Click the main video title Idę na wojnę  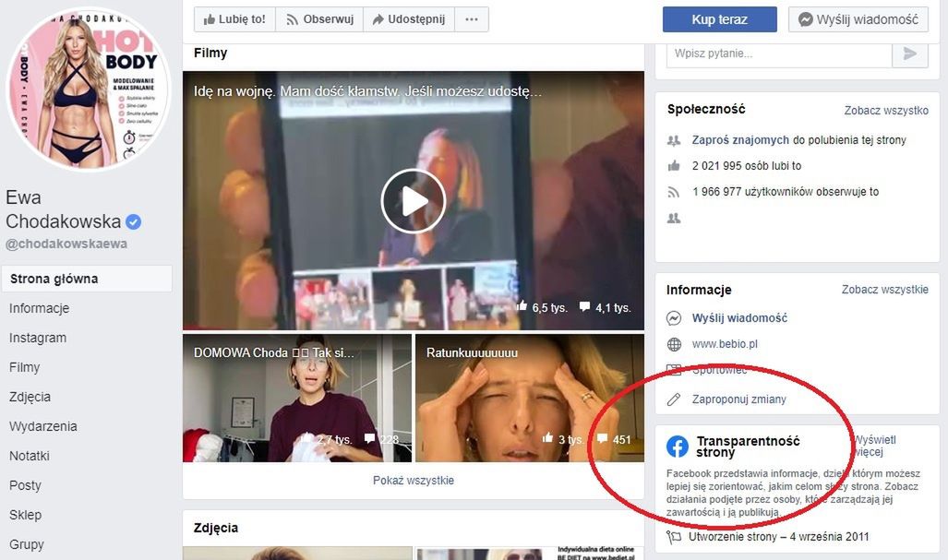(x=367, y=91)
